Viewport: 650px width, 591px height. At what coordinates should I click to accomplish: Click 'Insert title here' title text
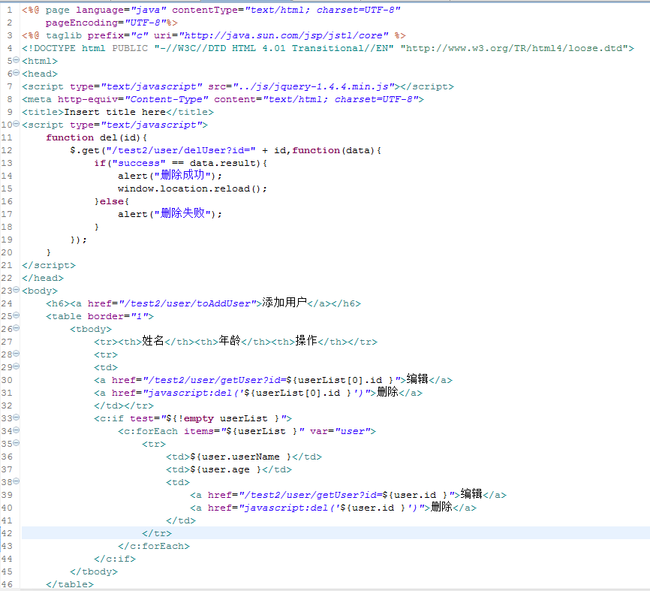coord(115,112)
